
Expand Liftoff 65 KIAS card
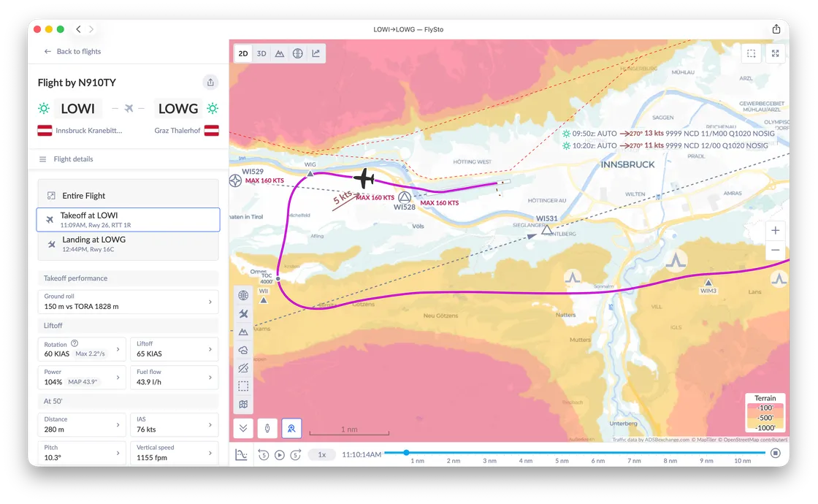click(175, 349)
